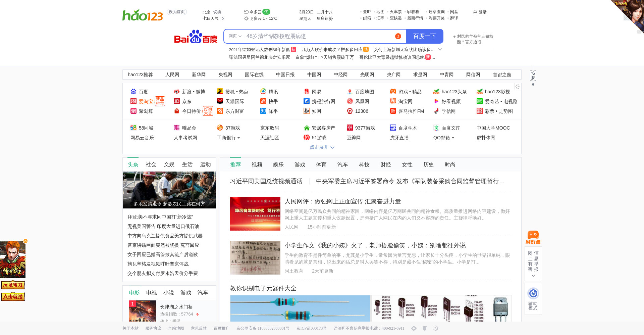Select the 电视 ranking tab

coord(152,293)
